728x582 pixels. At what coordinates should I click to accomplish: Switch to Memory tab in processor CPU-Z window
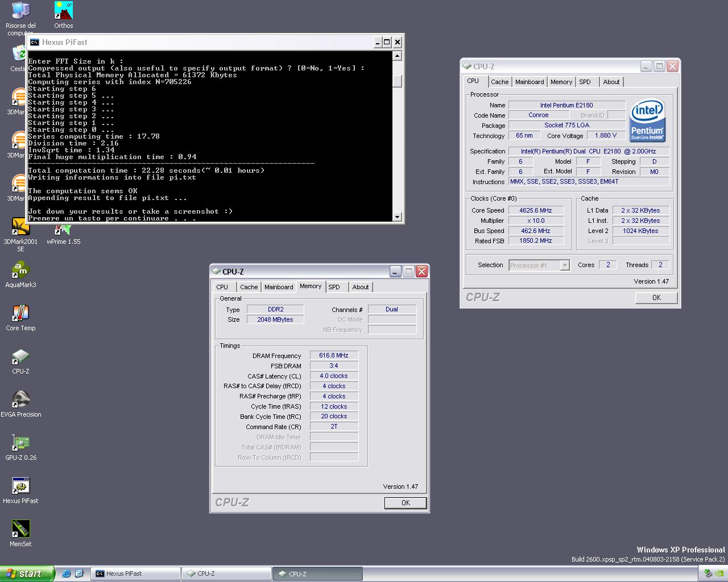[561, 82]
